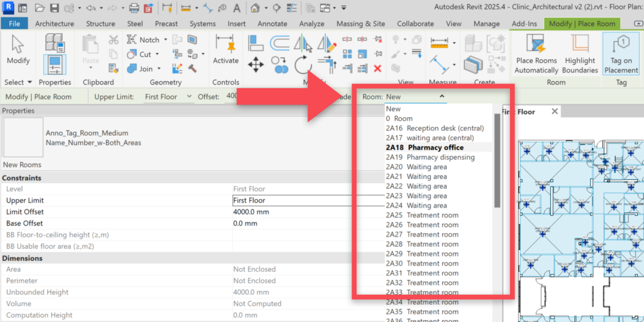
Task: Select the Move tool
Action: 255,65
